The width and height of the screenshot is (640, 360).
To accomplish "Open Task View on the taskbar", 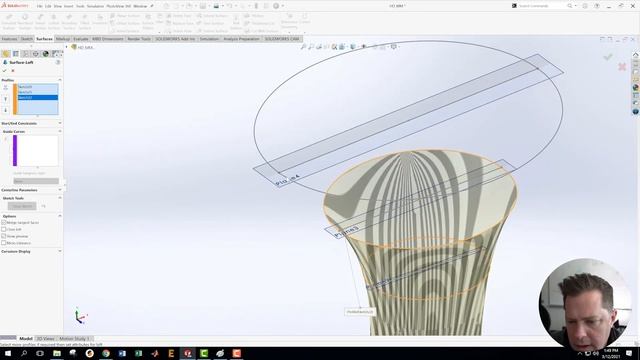I will [40, 353].
